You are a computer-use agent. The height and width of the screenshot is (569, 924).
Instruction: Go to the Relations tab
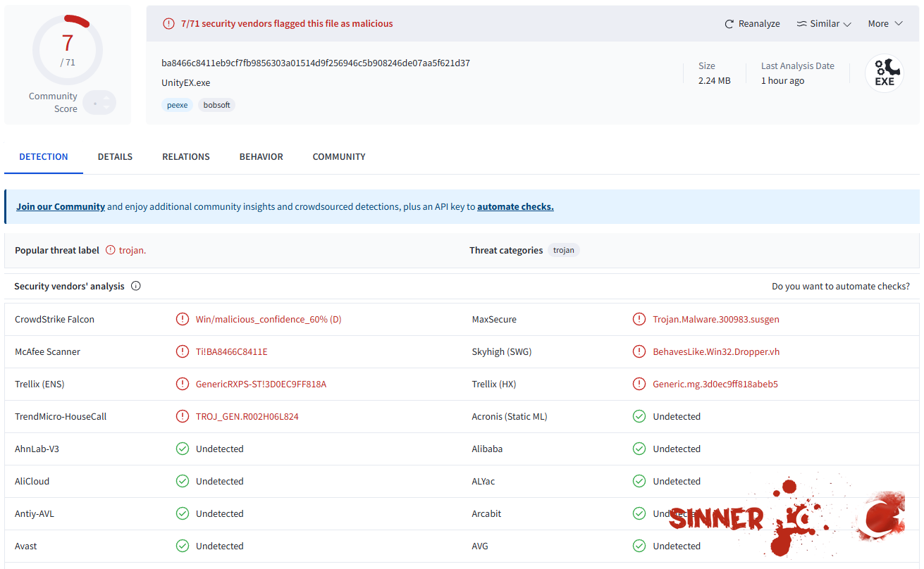(186, 156)
